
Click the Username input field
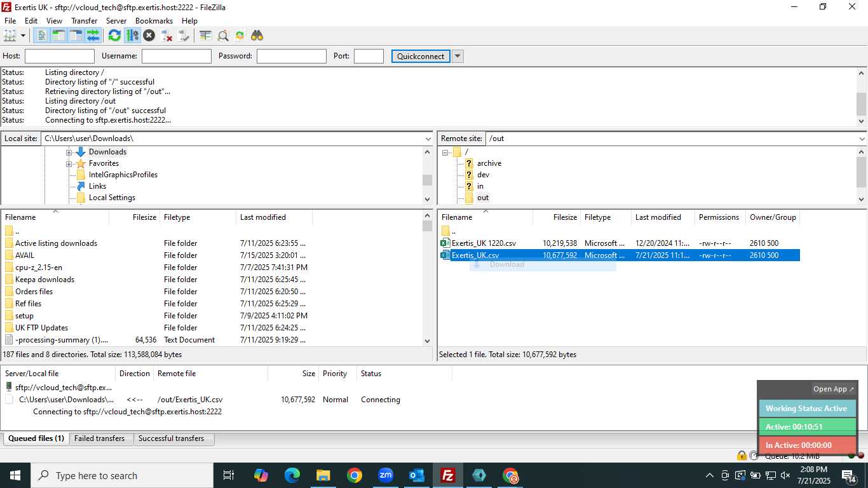coord(177,56)
